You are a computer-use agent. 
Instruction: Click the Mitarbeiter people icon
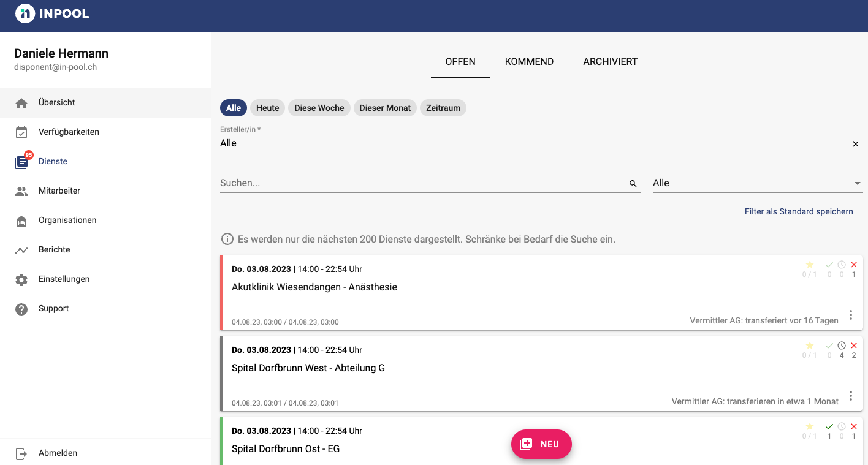coord(21,191)
